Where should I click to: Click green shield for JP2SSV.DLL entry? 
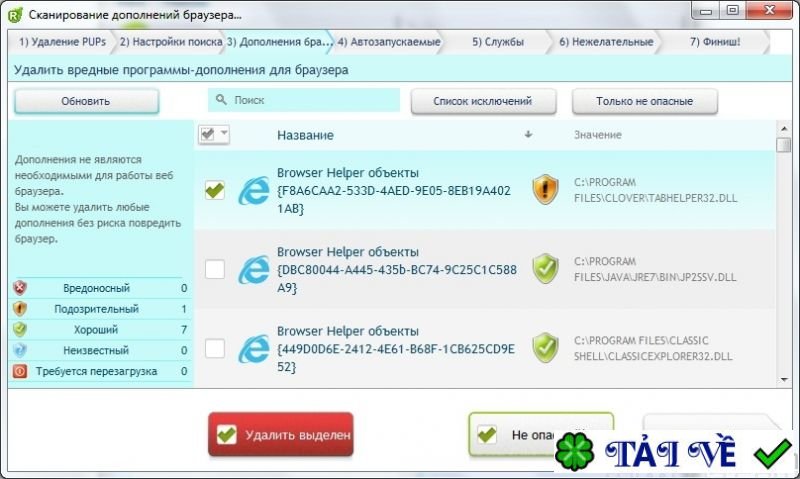tap(545, 268)
